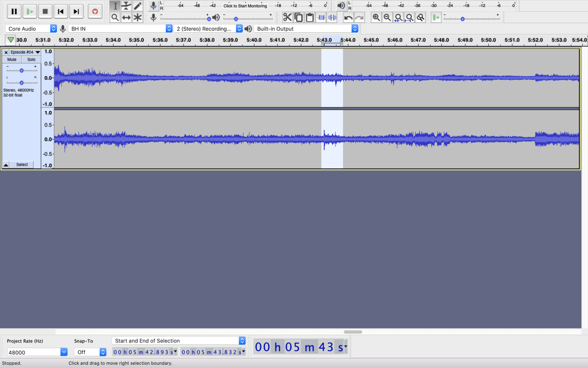The width and height of the screenshot is (588, 368).
Task: Click the Fit Project to Width zoom icon
Action: pos(409,17)
